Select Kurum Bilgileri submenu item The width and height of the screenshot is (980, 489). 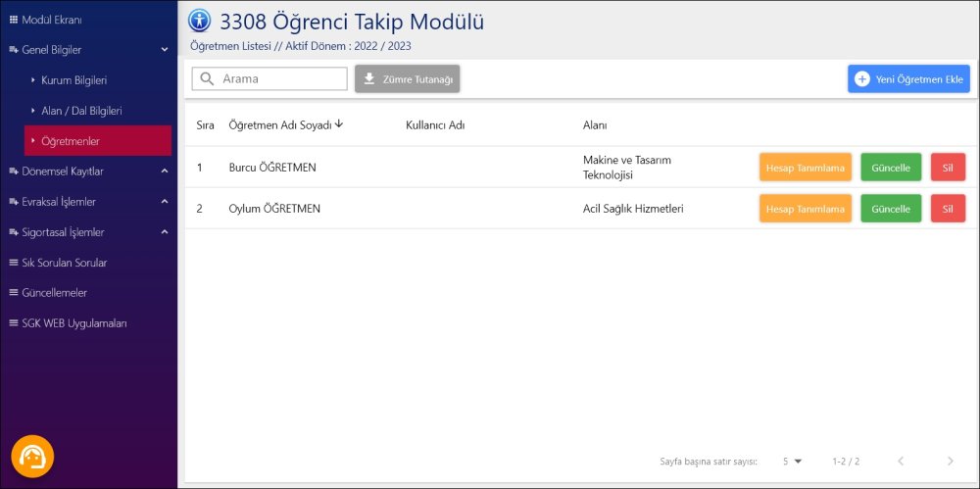[x=73, y=80]
